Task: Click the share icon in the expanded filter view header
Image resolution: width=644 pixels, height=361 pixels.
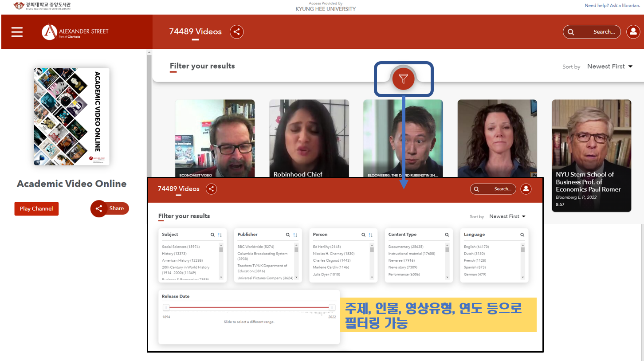Action: point(212,189)
